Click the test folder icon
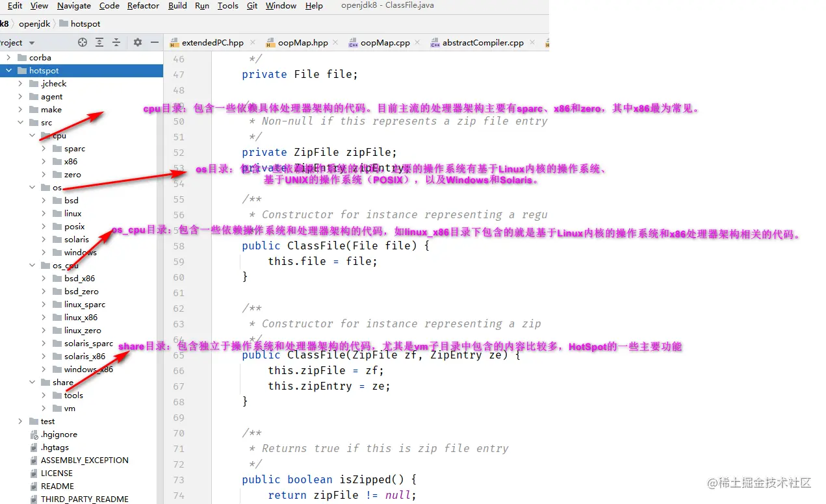Image resolution: width=826 pixels, height=504 pixels. pos(34,422)
